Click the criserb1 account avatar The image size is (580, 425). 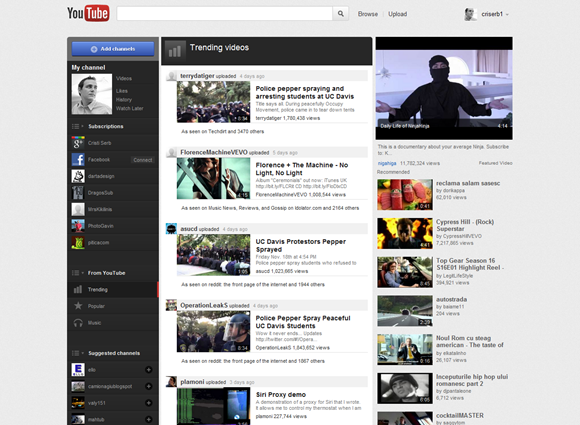(470, 14)
